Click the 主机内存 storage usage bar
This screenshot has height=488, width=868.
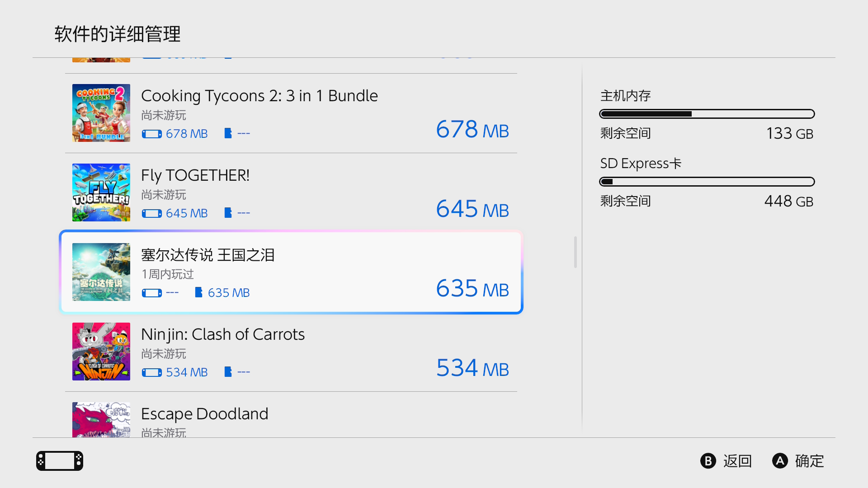(707, 114)
